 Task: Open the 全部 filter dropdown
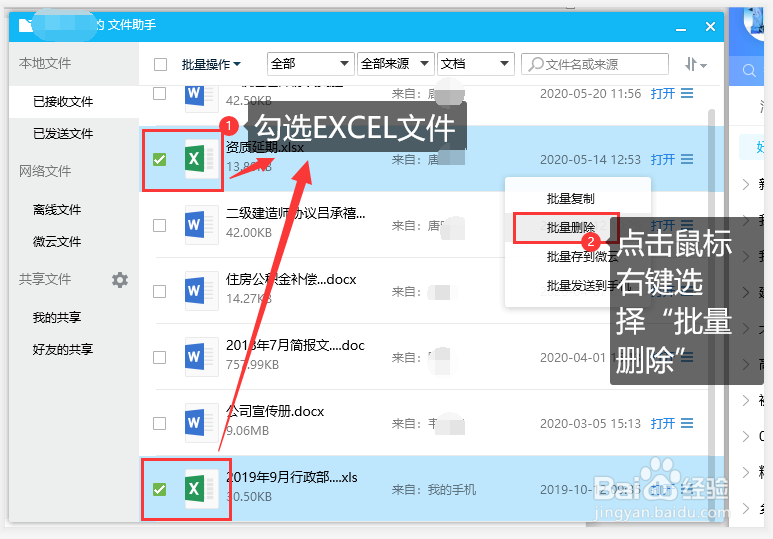311,64
